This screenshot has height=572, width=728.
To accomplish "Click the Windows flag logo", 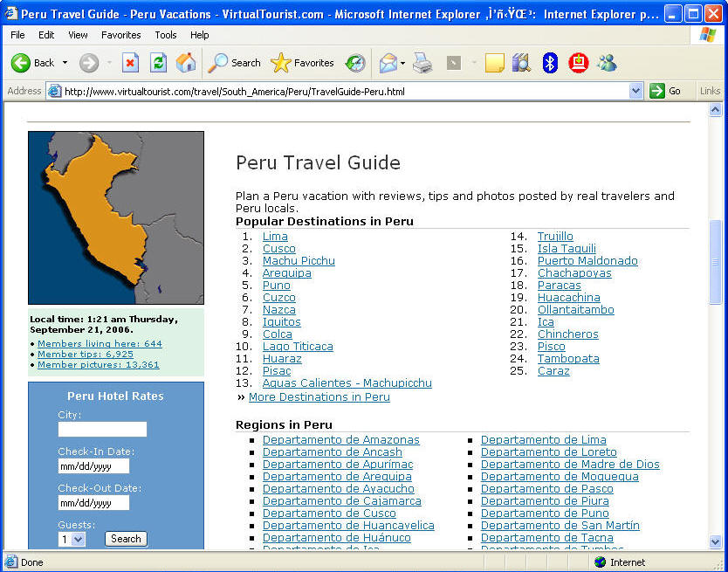I will click(x=708, y=35).
